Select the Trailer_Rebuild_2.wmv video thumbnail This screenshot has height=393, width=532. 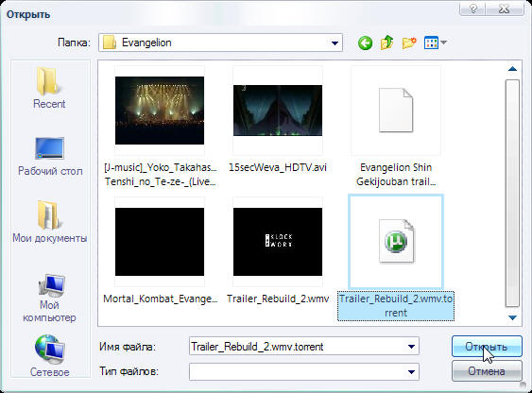coord(278,242)
